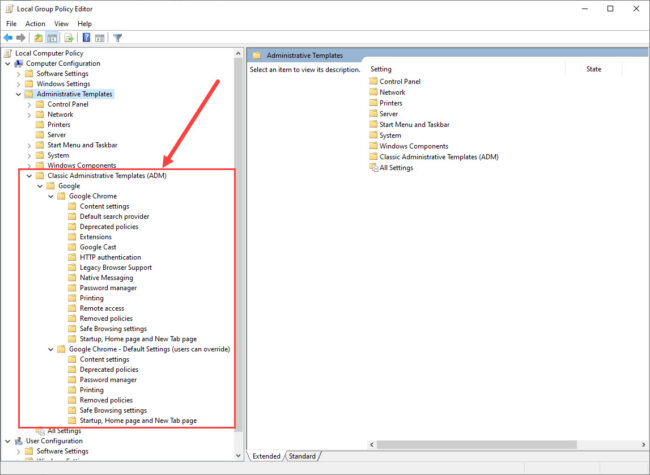Open Help via the blue question-mark icon
Screen dimensions: 650x475
pyautogui.click(x=86, y=38)
